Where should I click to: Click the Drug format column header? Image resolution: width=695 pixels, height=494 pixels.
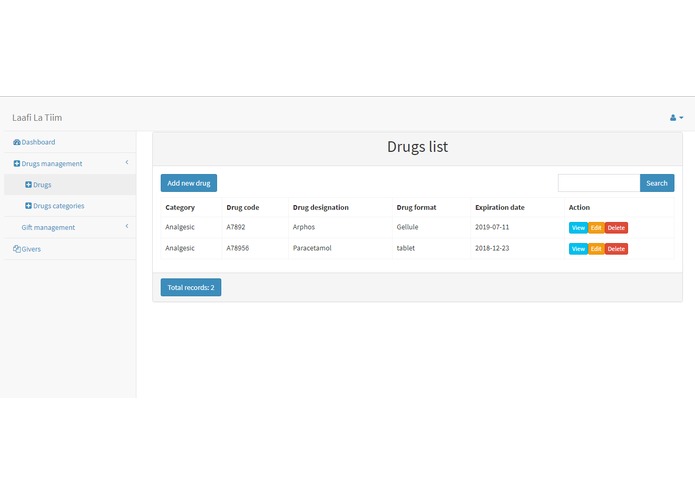click(417, 207)
